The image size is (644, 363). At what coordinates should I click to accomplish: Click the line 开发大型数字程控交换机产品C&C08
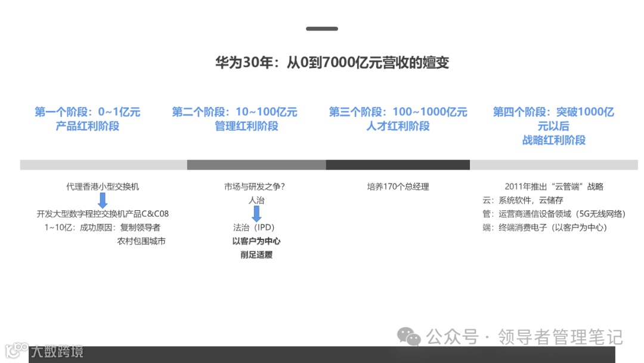(x=103, y=214)
